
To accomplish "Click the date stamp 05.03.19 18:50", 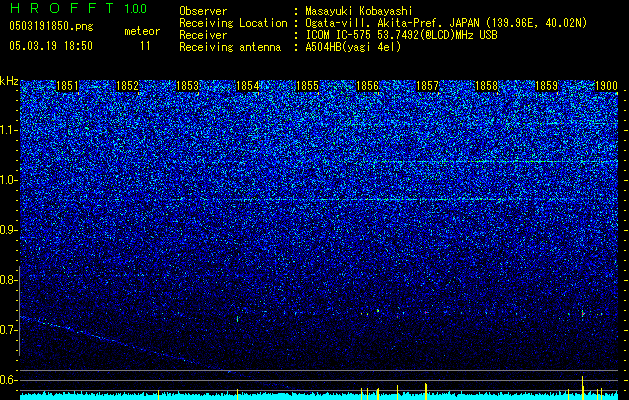I will pos(51,46).
